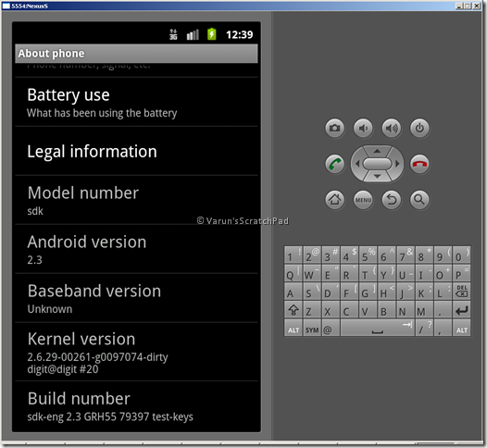Screen dimensions: 487x448
Task: Click the P key on keyboard
Action: [461, 273]
